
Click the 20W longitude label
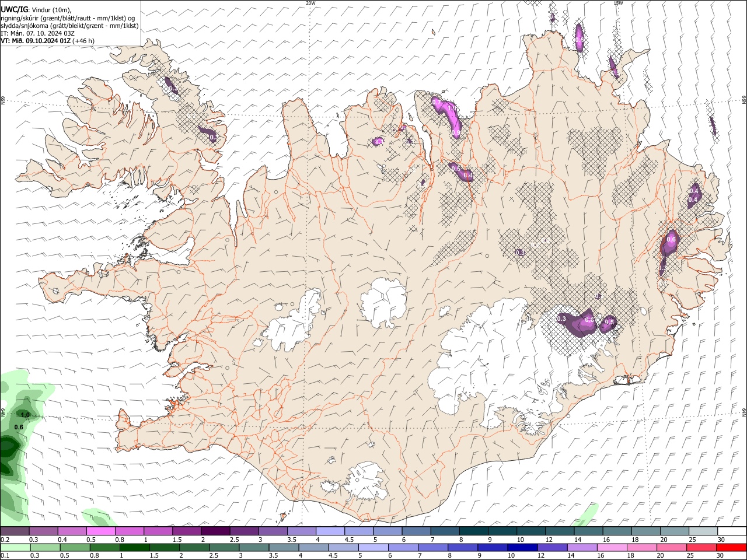[310, 3]
